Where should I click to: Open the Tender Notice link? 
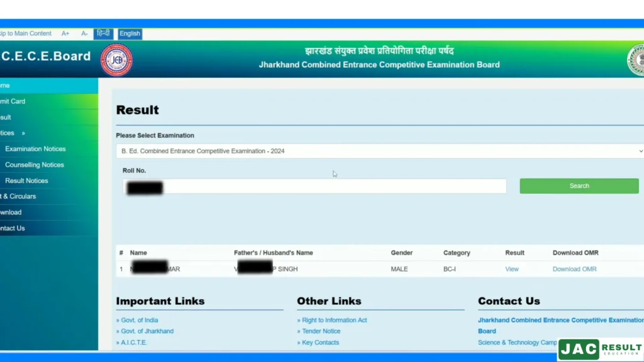tap(321, 331)
